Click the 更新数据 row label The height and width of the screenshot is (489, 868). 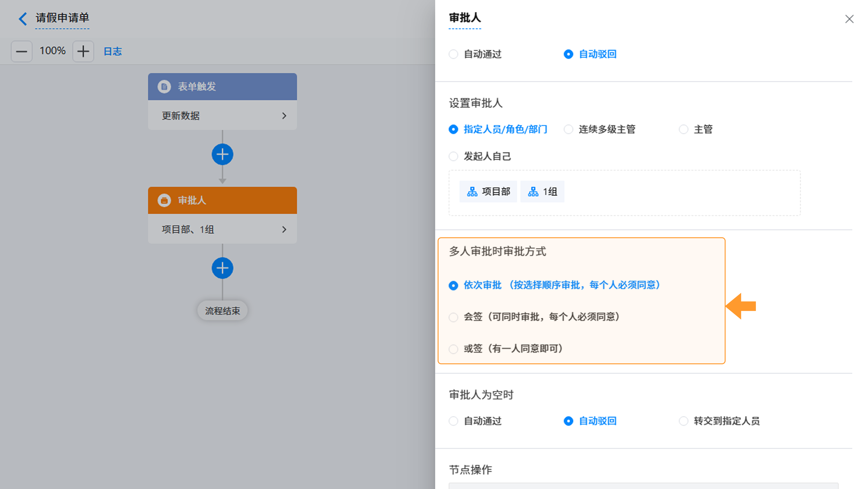coord(181,116)
